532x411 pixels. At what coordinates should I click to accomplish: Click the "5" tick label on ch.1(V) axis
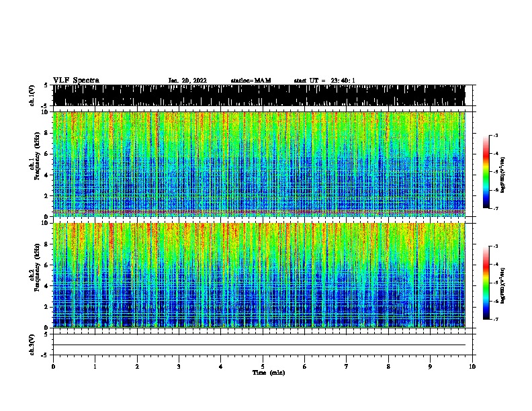tap(46, 85)
